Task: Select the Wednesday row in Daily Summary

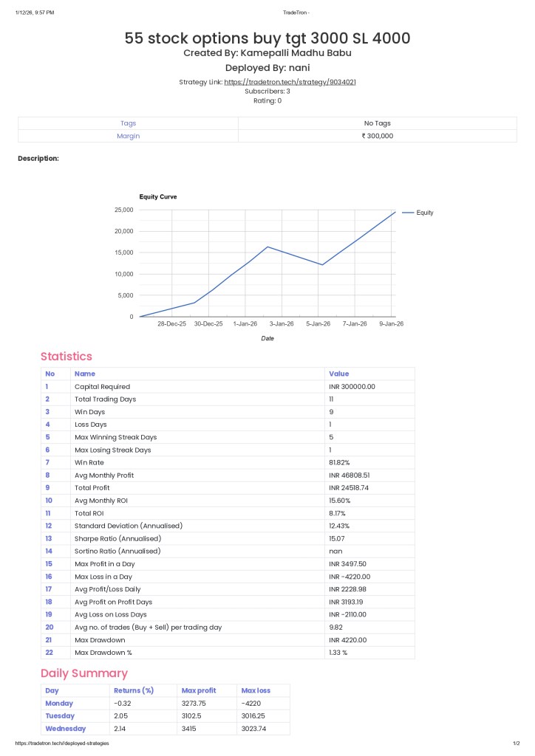Action: click(x=65, y=729)
